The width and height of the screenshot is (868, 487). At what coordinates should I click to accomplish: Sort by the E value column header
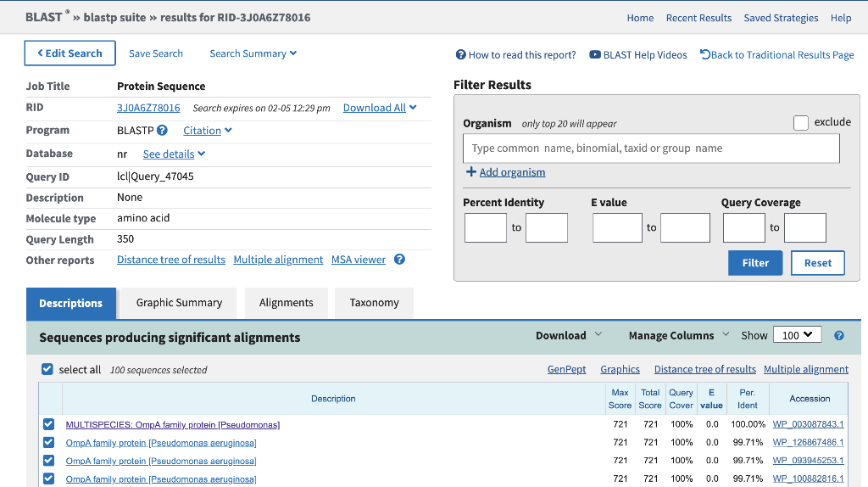click(711, 399)
